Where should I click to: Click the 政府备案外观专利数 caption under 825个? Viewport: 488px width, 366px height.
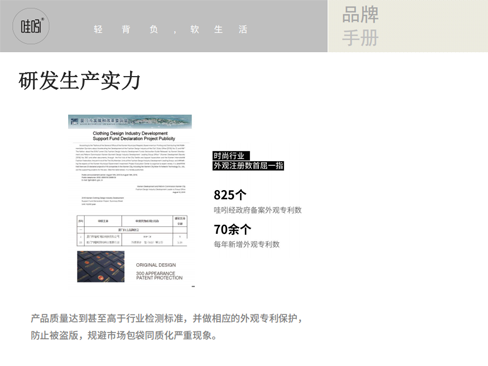(257, 210)
